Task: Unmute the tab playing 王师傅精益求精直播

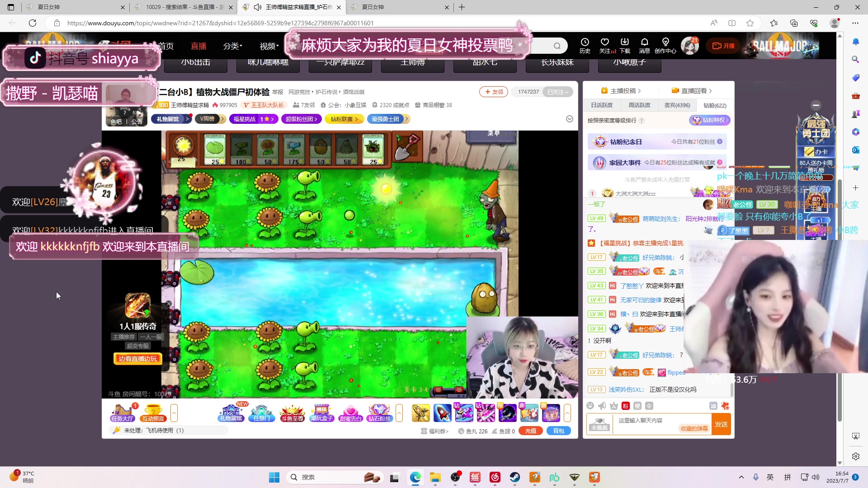Action: [x=258, y=7]
